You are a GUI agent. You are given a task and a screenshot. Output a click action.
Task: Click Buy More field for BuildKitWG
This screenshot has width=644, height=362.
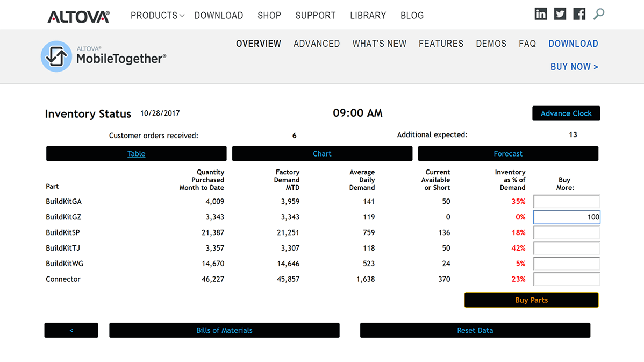click(567, 264)
